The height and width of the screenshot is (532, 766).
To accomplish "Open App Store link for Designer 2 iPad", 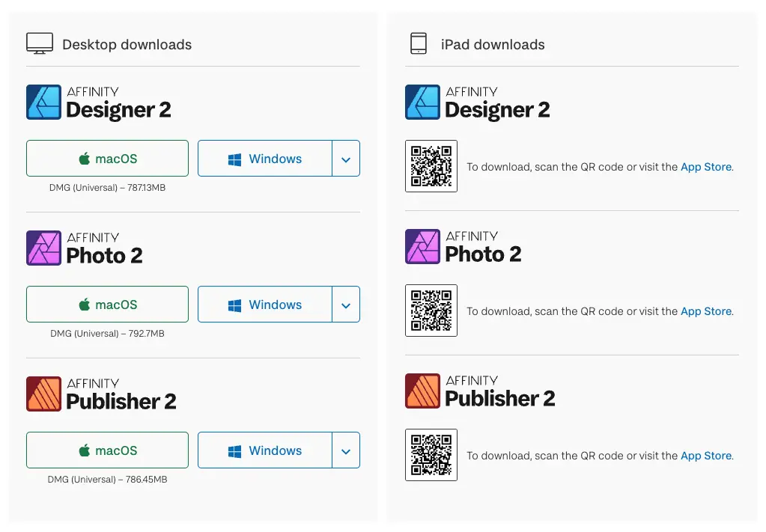I will coord(706,167).
